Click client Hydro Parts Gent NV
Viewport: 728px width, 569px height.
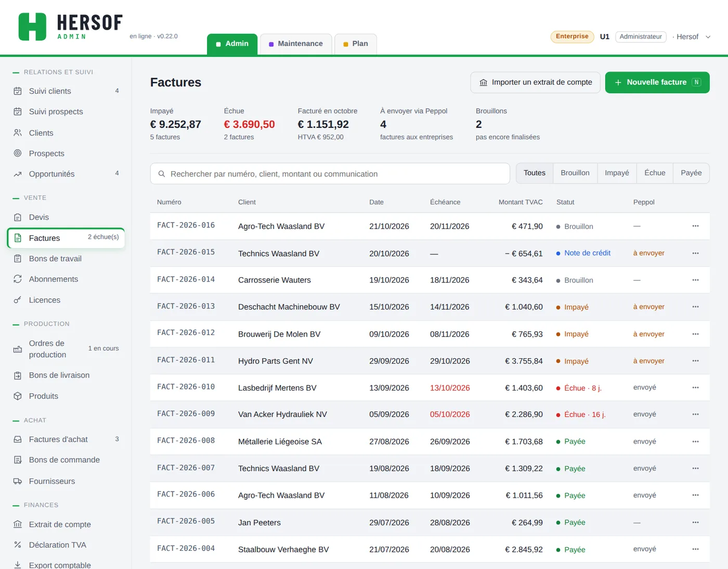(x=276, y=361)
